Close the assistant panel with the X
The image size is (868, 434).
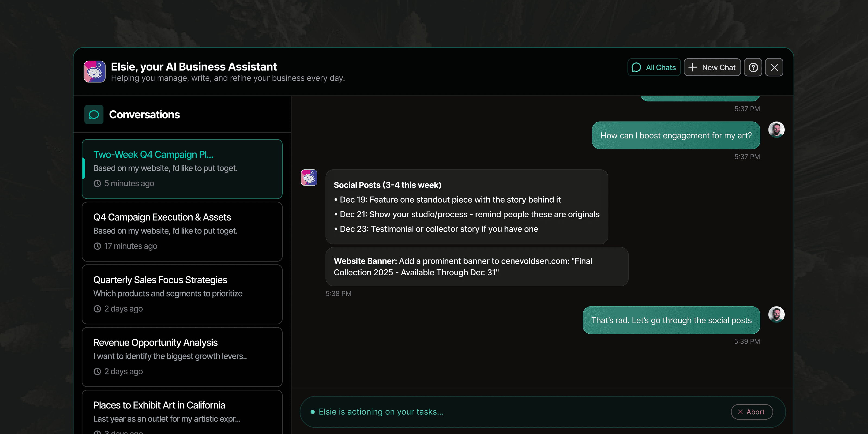point(774,67)
